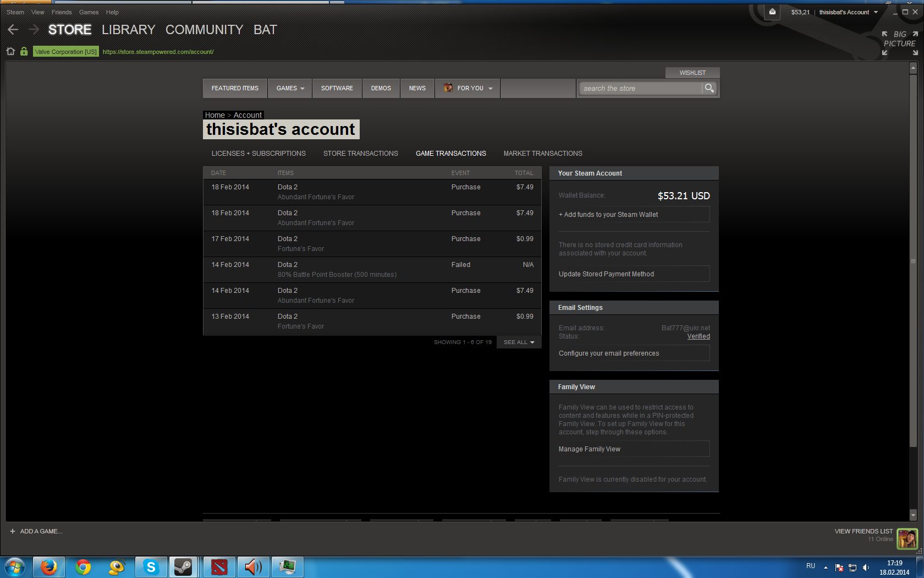This screenshot has width=924, height=578.
Task: Open the Dota 2 taskbar icon
Action: coord(219,567)
